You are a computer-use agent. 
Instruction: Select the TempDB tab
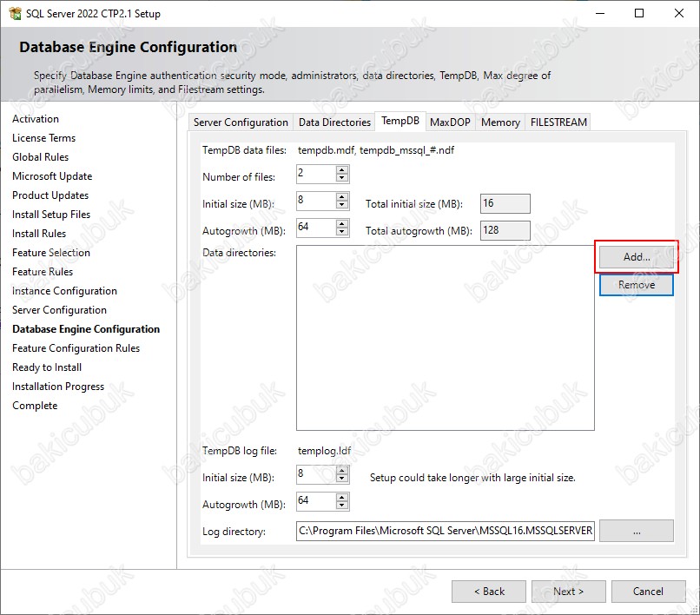pyautogui.click(x=400, y=121)
